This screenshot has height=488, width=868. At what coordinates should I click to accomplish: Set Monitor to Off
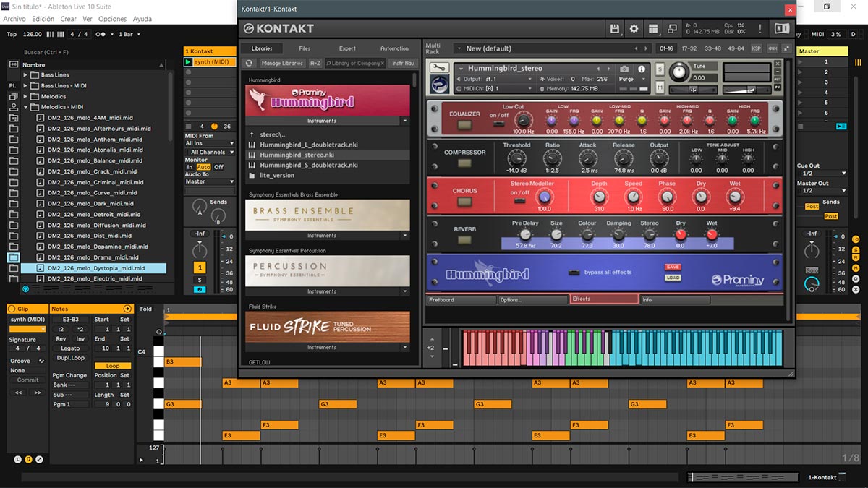218,167
